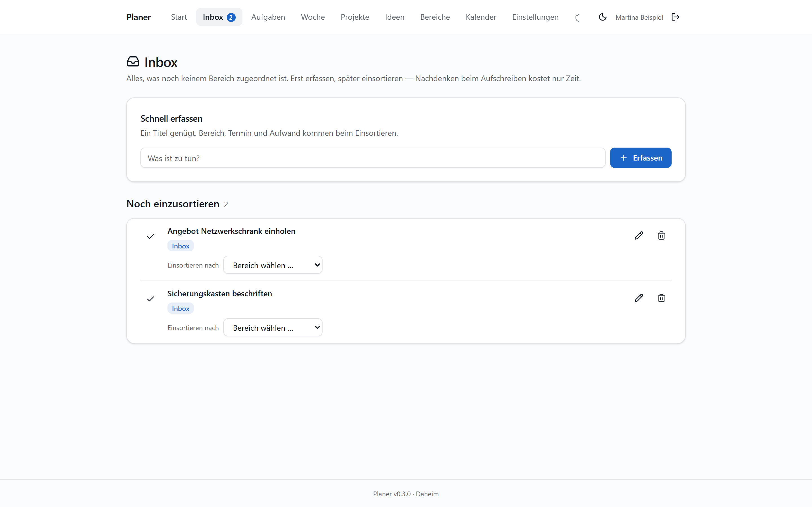The width and height of the screenshot is (812, 507).
Task: Edit task Angebot Netzwerkschrank einholen with pencil icon
Action: coord(639,236)
